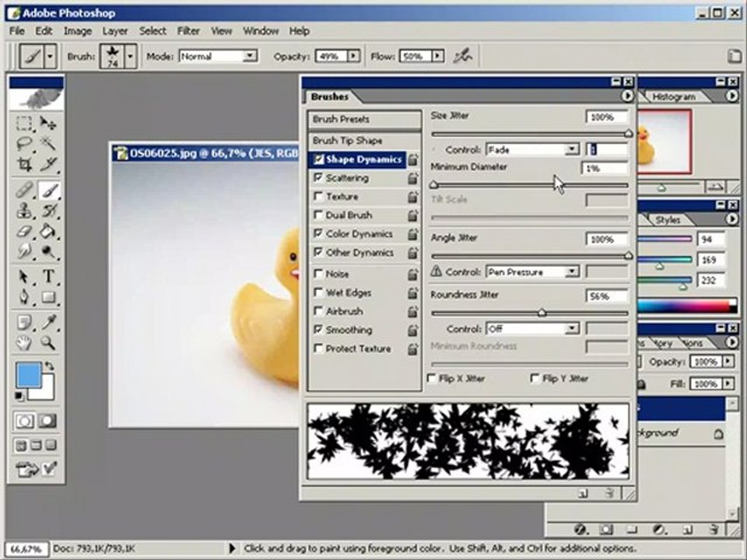The width and height of the screenshot is (747, 560).
Task: Select the Clone Stamp tool
Action: 24,210
